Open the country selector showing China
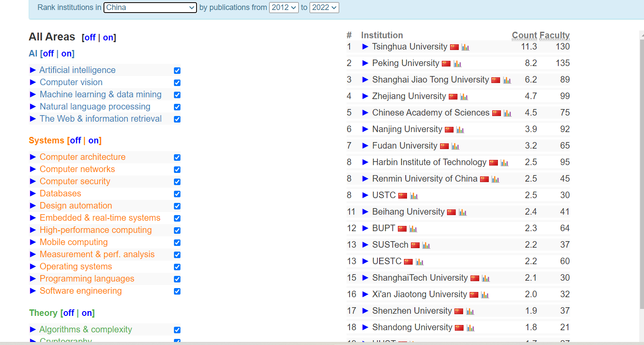Screen dimensions: 644x345 (150, 7)
